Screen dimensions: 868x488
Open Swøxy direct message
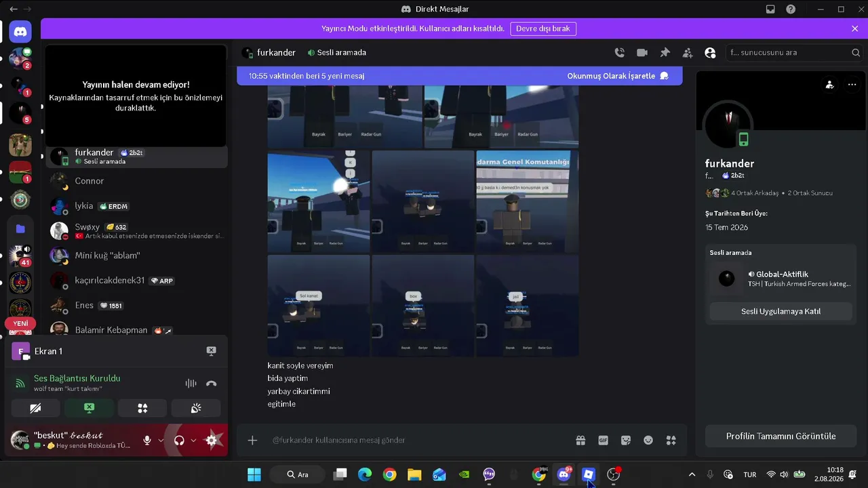pyautogui.click(x=137, y=230)
